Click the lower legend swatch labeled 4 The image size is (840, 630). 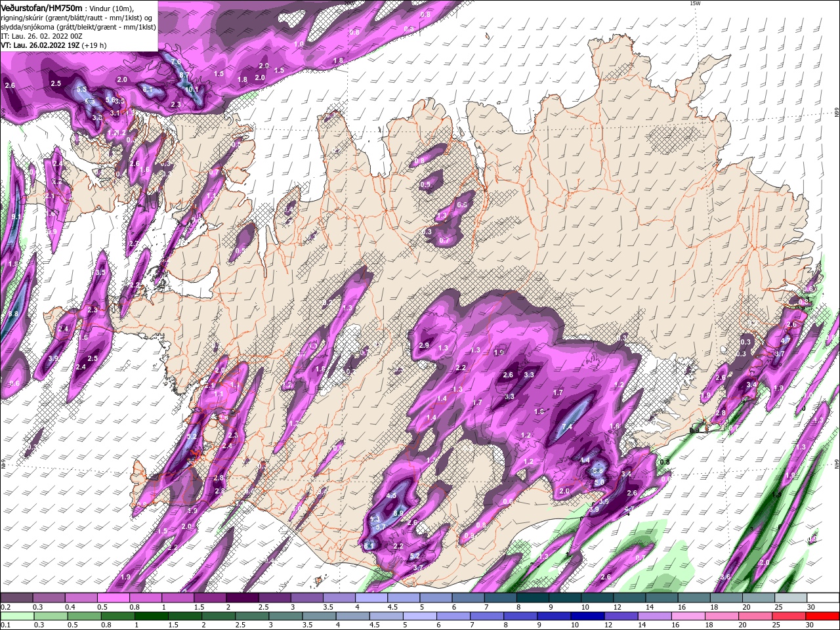coord(353,616)
